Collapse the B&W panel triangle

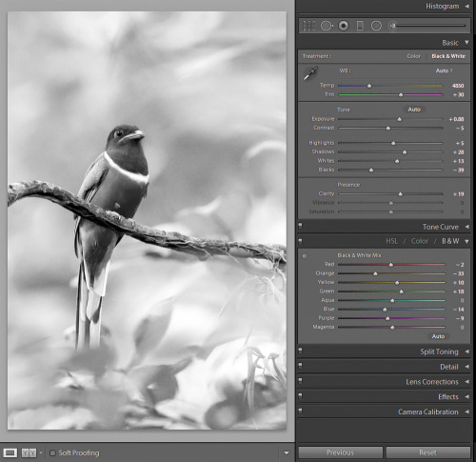[x=466, y=241]
